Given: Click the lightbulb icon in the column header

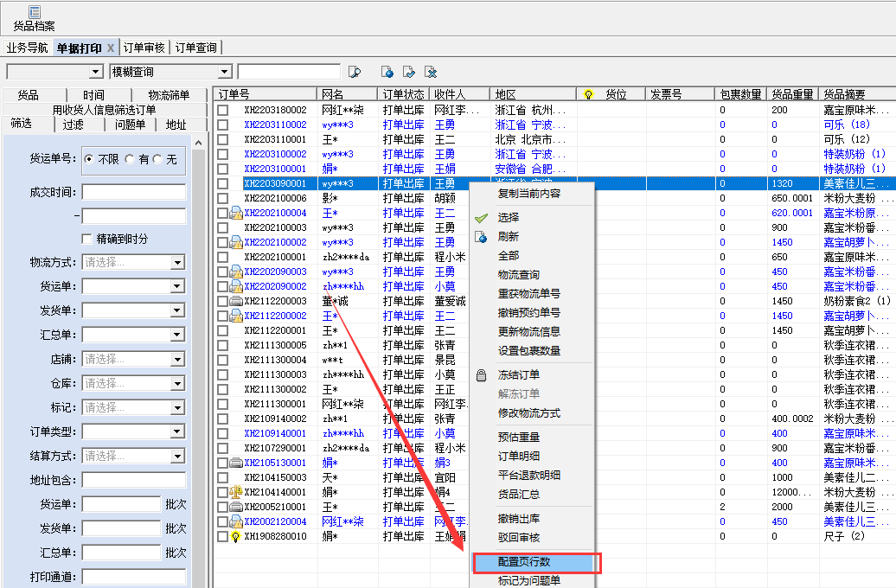Looking at the screenshot, I should tap(588, 94).
